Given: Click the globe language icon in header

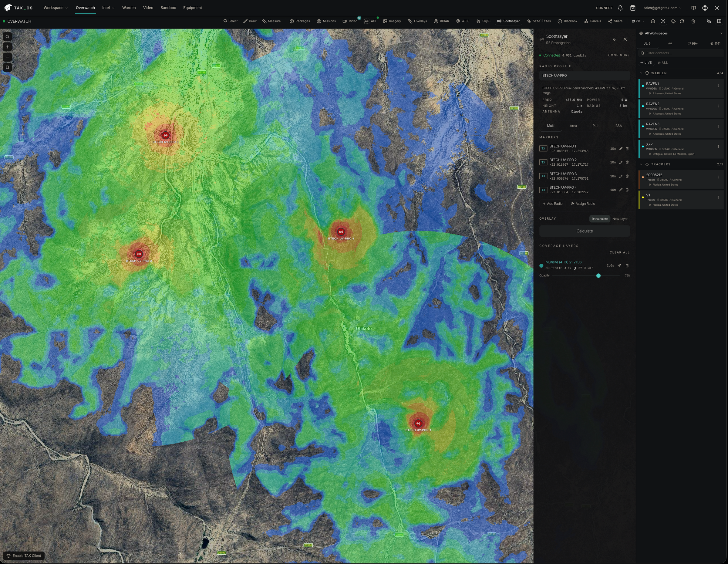Looking at the screenshot, I should (x=705, y=8).
